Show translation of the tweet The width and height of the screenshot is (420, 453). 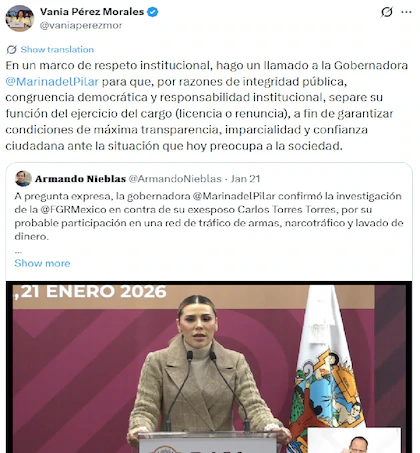[x=57, y=50]
